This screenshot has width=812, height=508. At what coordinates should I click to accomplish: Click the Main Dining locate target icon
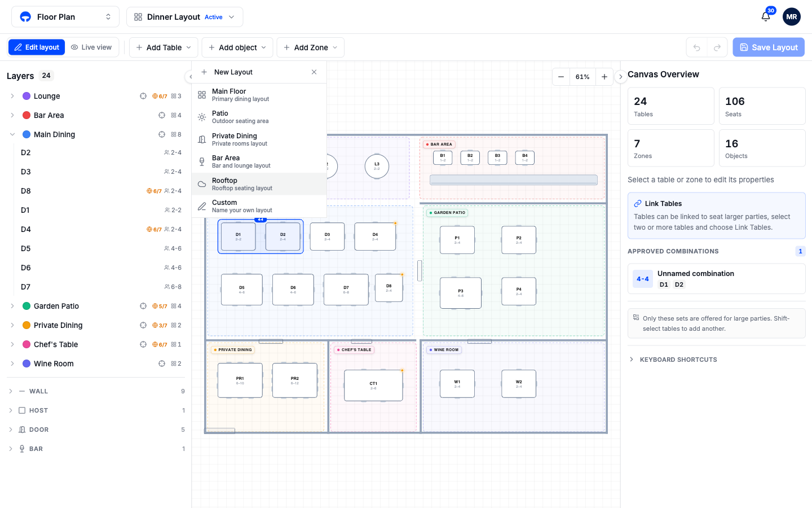(x=162, y=134)
